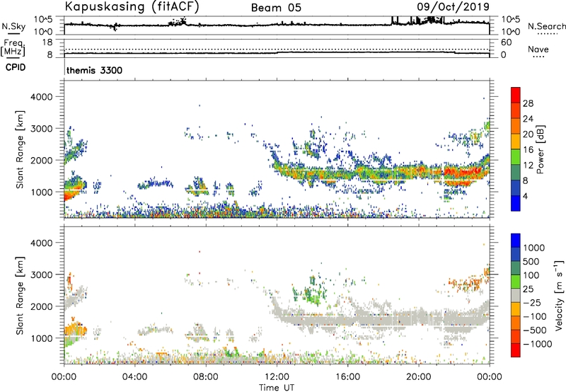This screenshot has width=566, height=392.
Task: Click 'Slant Range [km]' label of velocity panel
Action: (21, 295)
